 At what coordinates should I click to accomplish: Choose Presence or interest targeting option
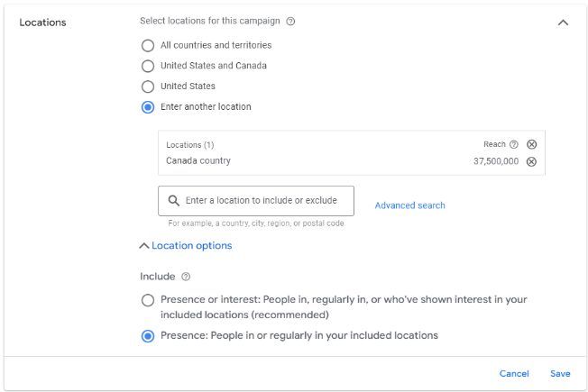click(148, 300)
